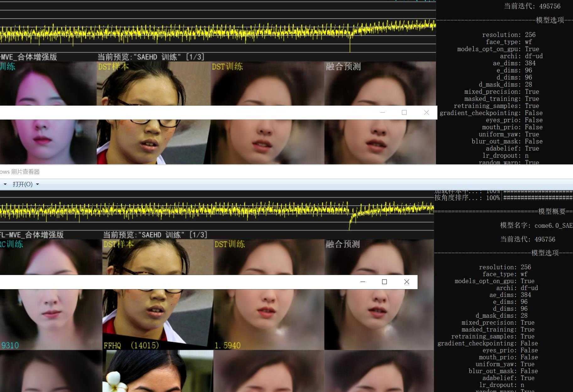
Task: Expand the dropdown arrow beside 打开(O)
Action: [x=38, y=184]
